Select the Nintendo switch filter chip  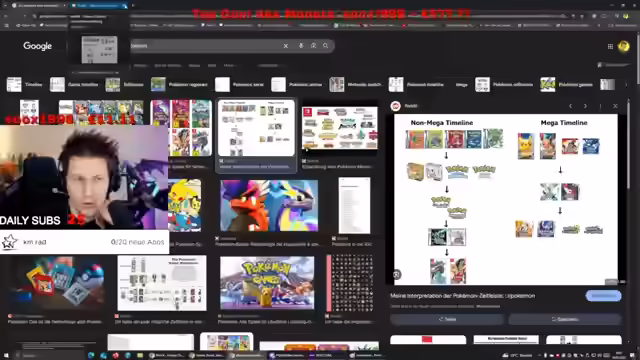point(356,84)
